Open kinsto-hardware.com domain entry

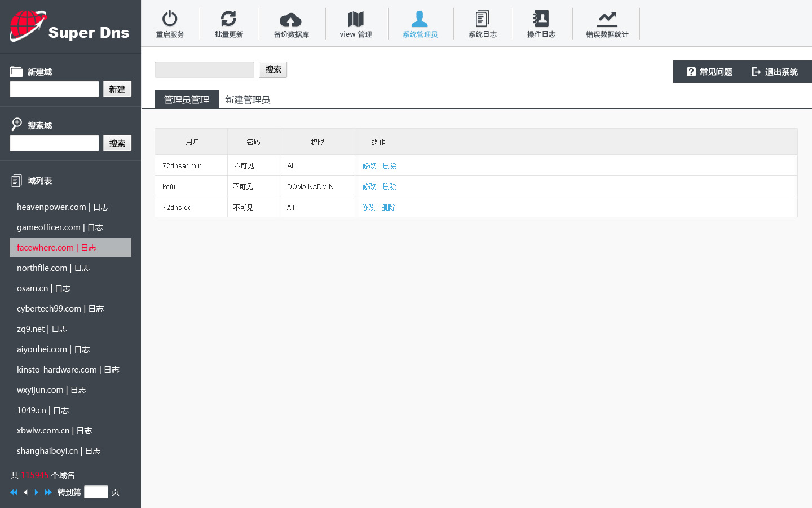click(57, 370)
